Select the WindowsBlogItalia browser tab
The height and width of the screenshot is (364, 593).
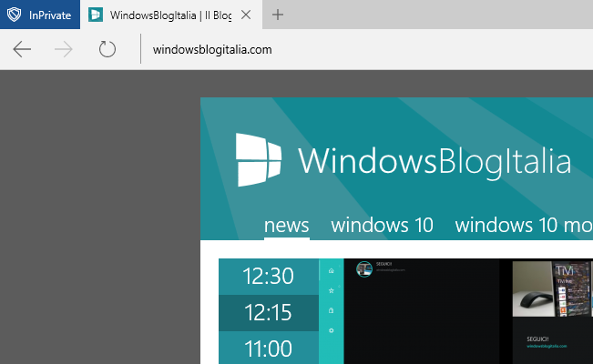171,15
